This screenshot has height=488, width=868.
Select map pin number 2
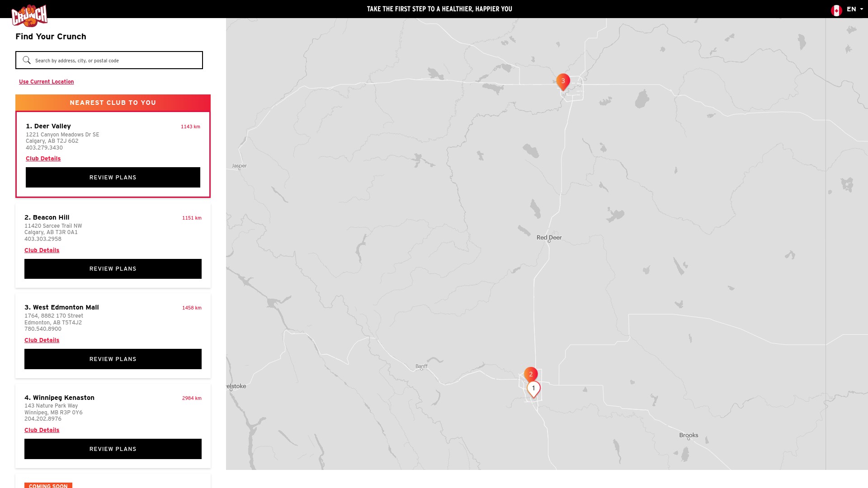click(531, 375)
